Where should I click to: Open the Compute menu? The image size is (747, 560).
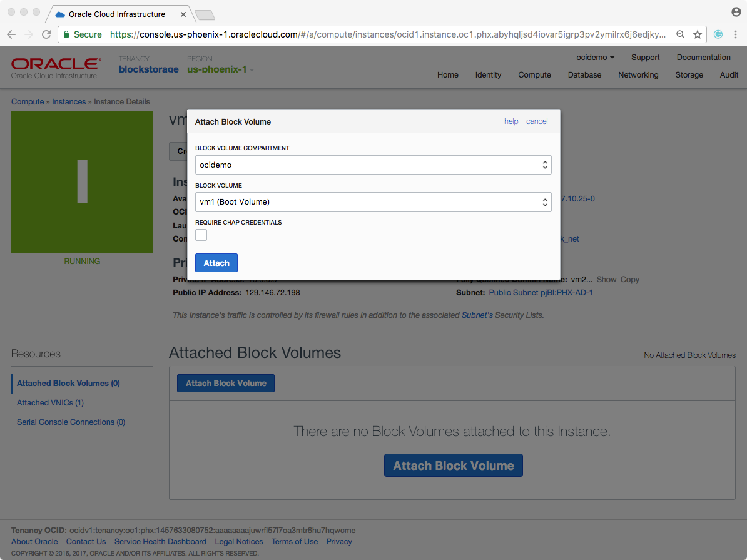click(534, 75)
